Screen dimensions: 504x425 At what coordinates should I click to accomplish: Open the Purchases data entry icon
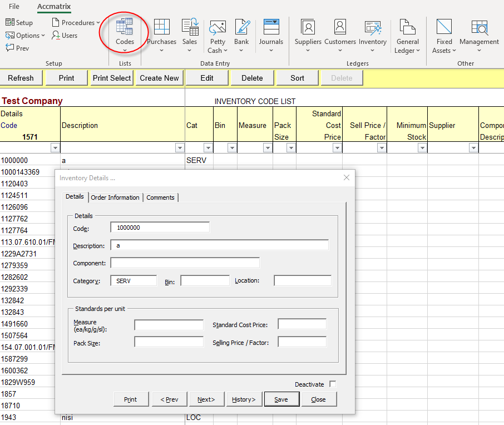click(161, 32)
